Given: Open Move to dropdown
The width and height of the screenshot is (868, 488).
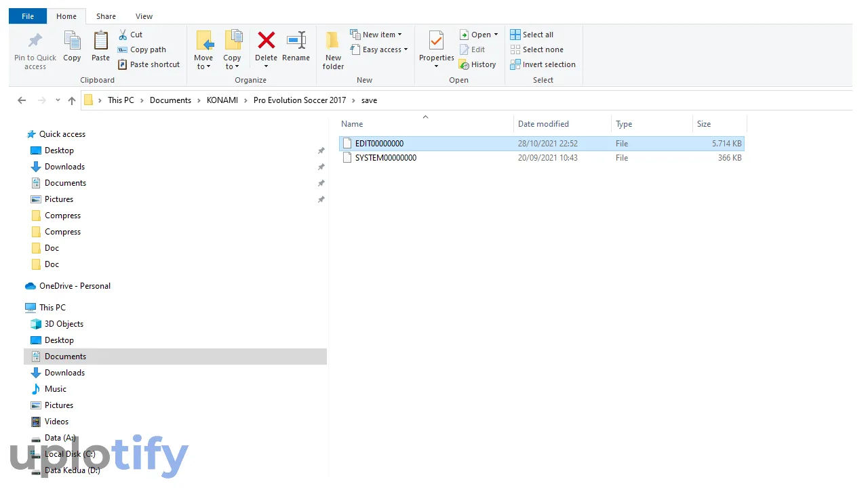Looking at the screenshot, I should (204, 50).
